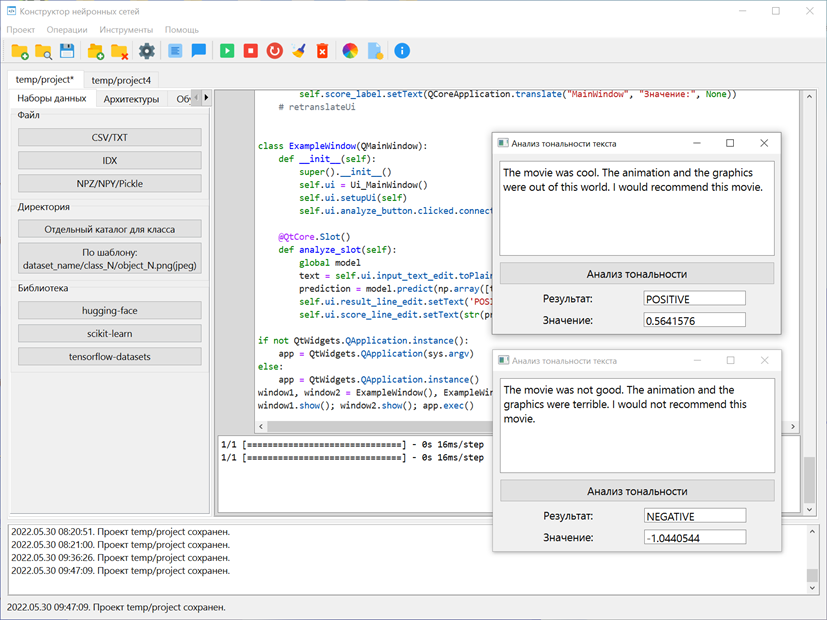This screenshot has height=620, width=827.
Task: Select the Архитектуры tab
Action: click(131, 99)
